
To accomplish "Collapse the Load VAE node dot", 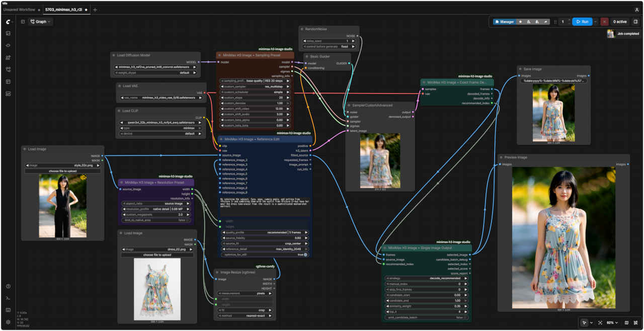I will point(119,86).
